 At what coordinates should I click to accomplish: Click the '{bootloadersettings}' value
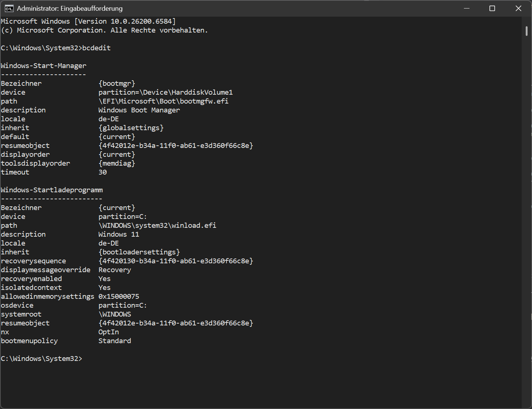pos(139,252)
